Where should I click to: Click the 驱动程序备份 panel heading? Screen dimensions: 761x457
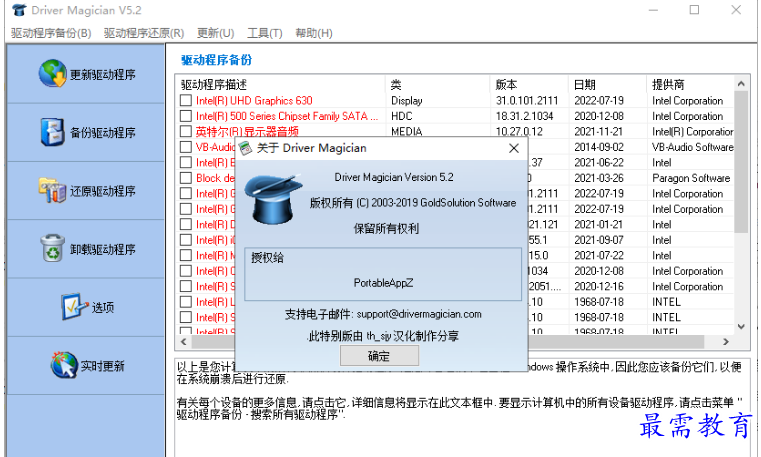tap(216, 60)
